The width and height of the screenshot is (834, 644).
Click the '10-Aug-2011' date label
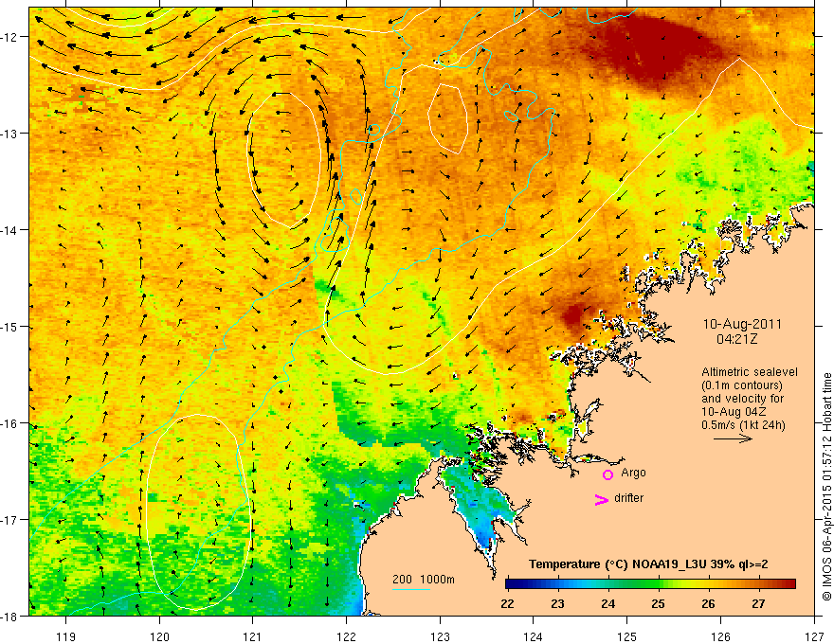point(742,324)
